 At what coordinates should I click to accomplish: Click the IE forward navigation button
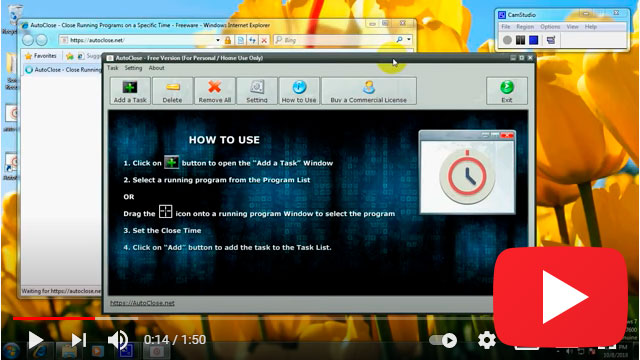pyautogui.click(x=41, y=40)
